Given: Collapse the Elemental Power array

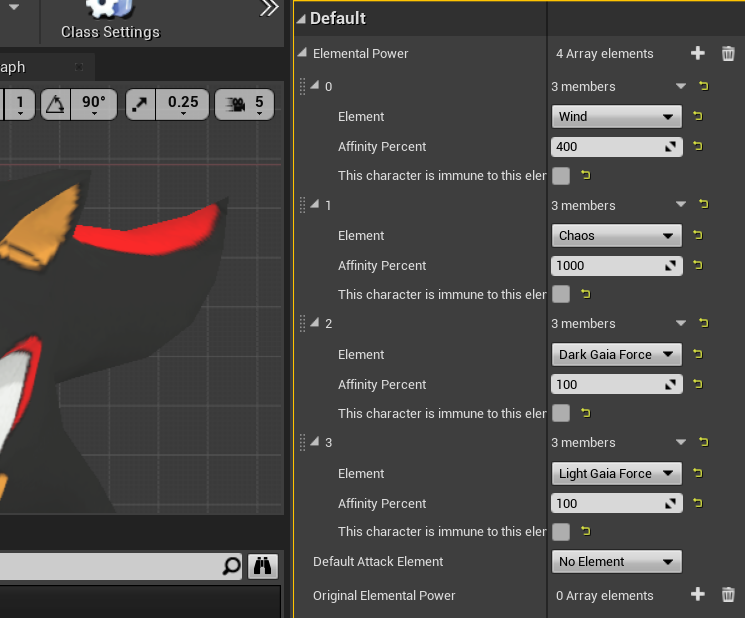Looking at the screenshot, I should pyautogui.click(x=302, y=53).
